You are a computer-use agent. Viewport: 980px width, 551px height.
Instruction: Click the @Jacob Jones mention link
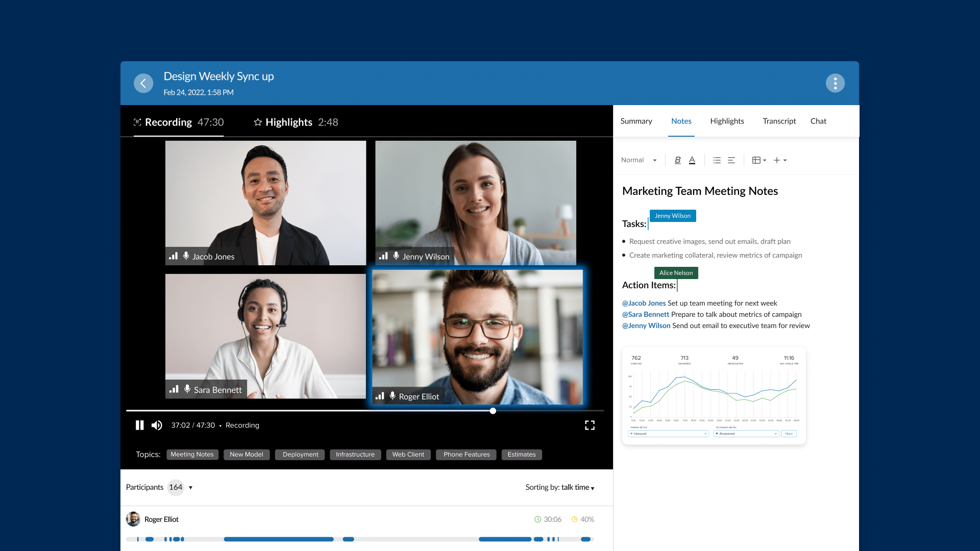point(644,303)
